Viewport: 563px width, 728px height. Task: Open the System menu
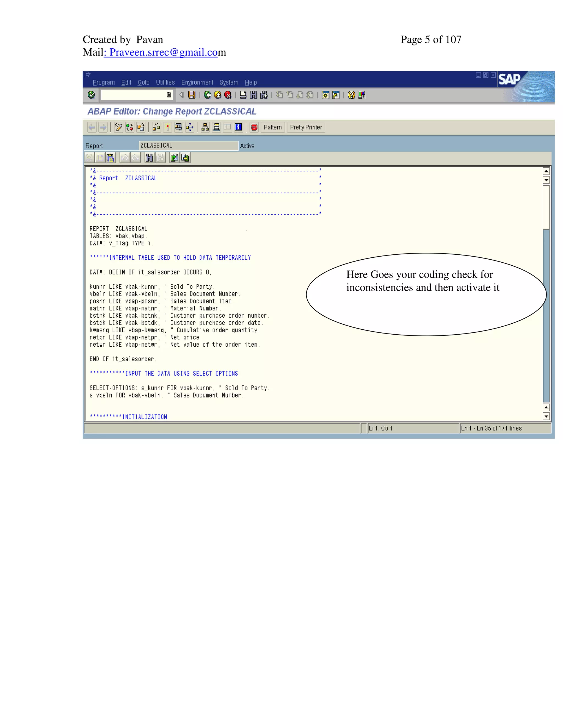(x=229, y=82)
